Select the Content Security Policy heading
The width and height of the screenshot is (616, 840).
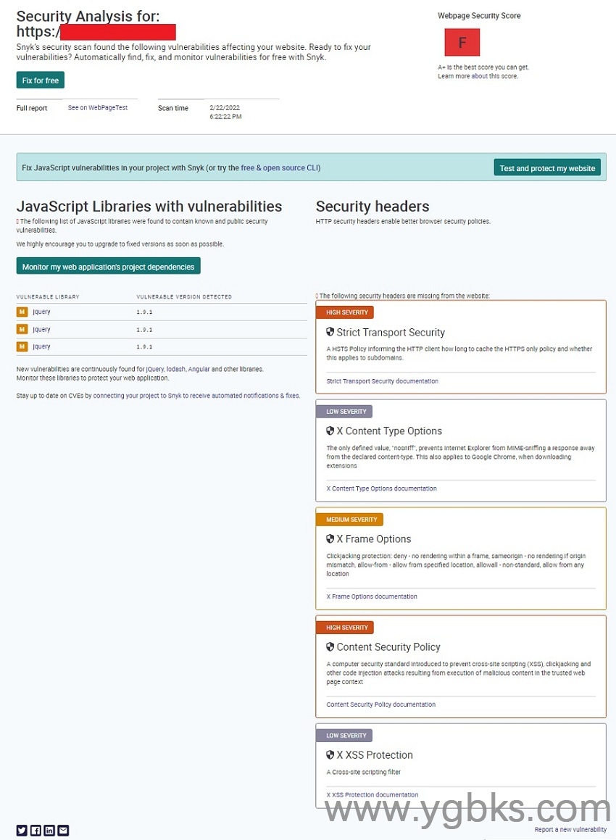point(388,646)
